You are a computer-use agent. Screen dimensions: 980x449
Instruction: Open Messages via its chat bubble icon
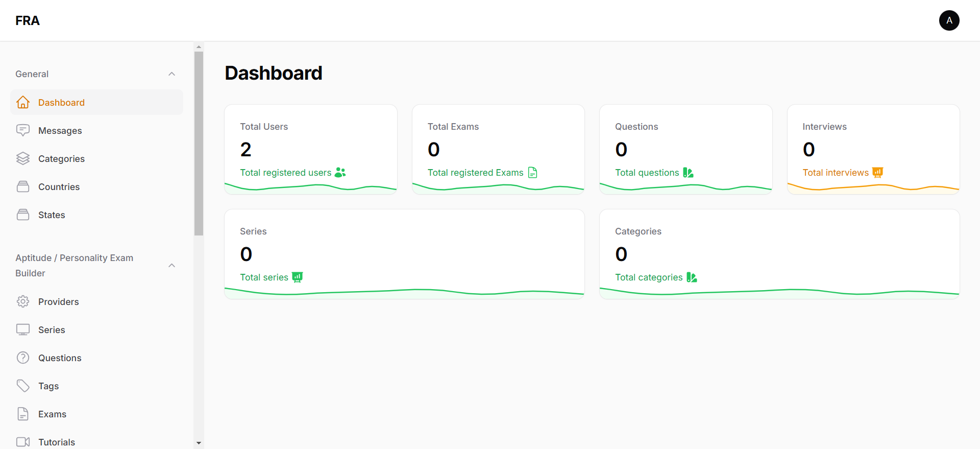click(23, 131)
